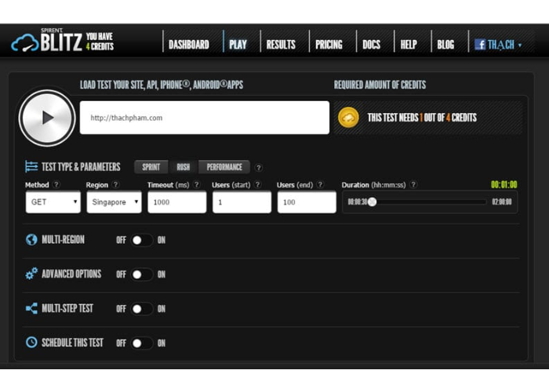
Task: Click the Schedule This Test clock icon
Action: 31,343
